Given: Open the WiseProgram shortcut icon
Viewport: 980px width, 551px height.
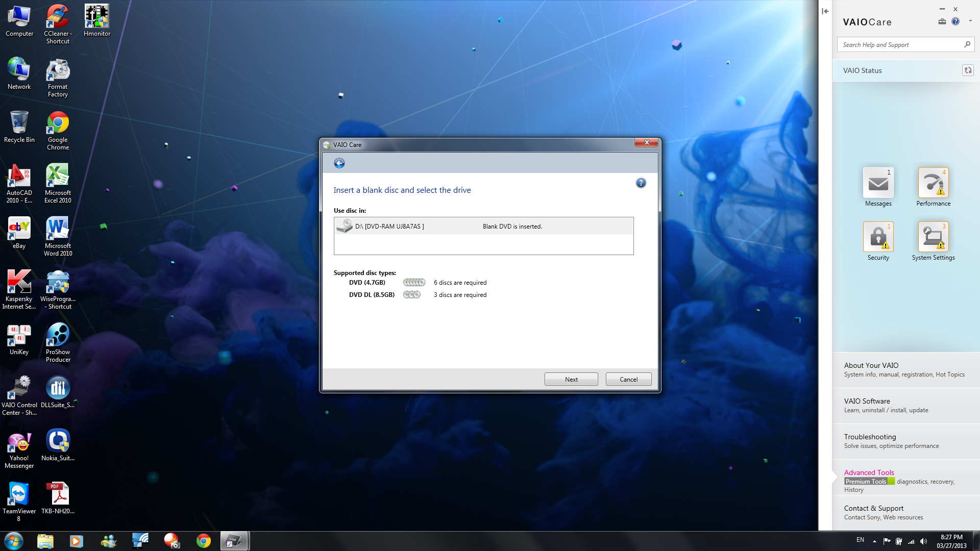Looking at the screenshot, I should [58, 290].
